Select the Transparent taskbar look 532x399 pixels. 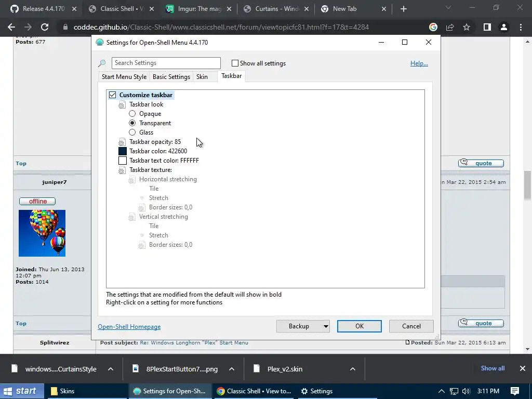click(132, 123)
